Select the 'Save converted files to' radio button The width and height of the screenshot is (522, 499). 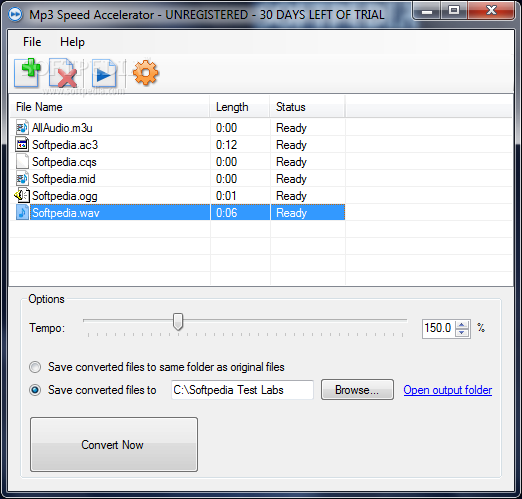point(35,390)
